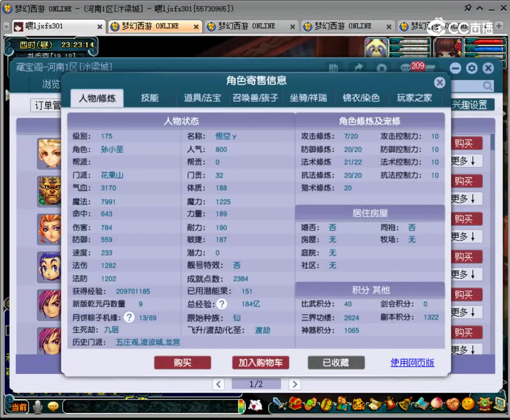Click the golden bell icon
This screenshot has height=420, width=510.
tap(405, 404)
